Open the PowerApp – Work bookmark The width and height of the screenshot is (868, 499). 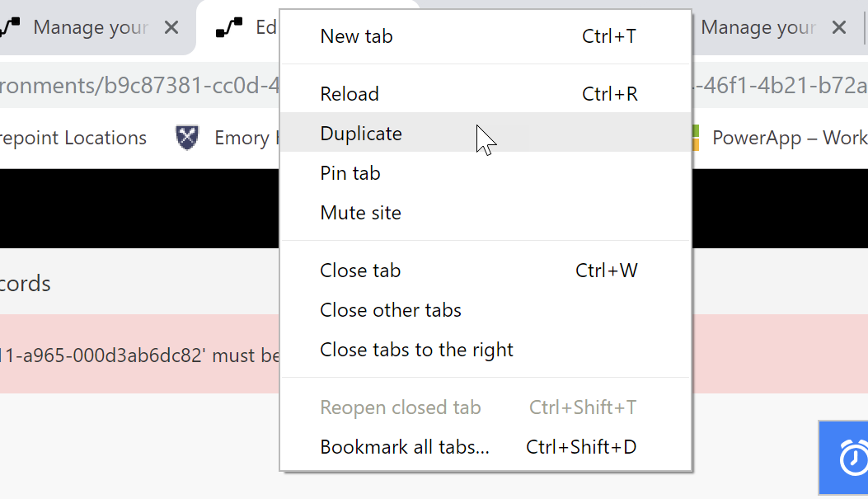point(790,138)
